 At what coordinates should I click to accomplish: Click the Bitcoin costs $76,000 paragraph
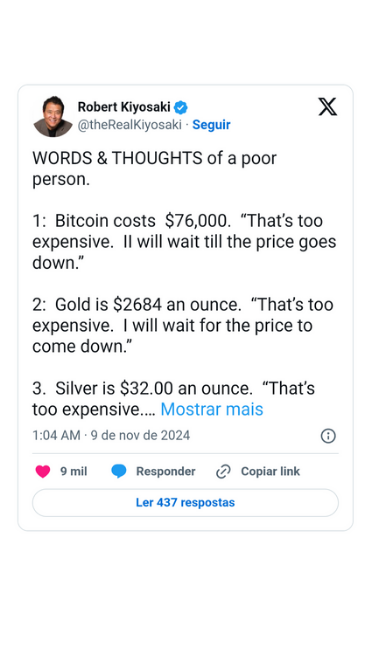pyautogui.click(x=184, y=242)
